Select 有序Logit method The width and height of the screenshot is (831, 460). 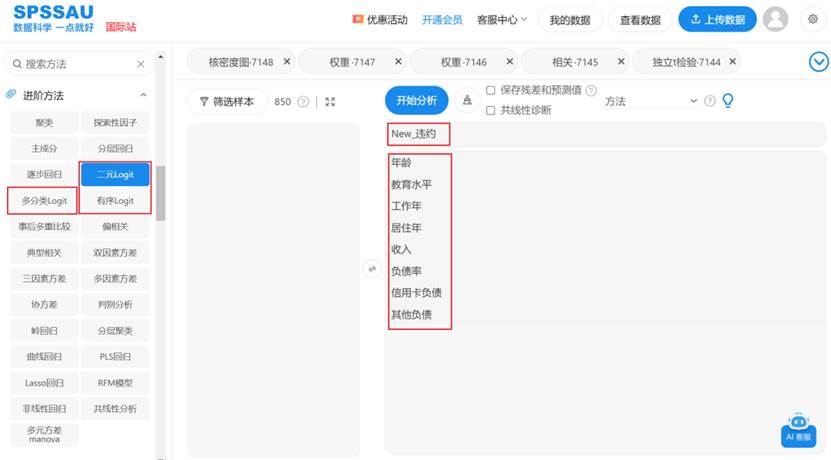click(115, 200)
